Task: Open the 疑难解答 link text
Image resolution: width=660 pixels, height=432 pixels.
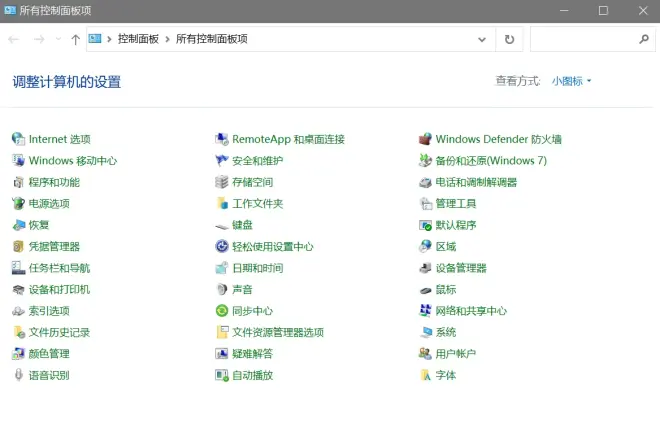Action: (x=253, y=354)
